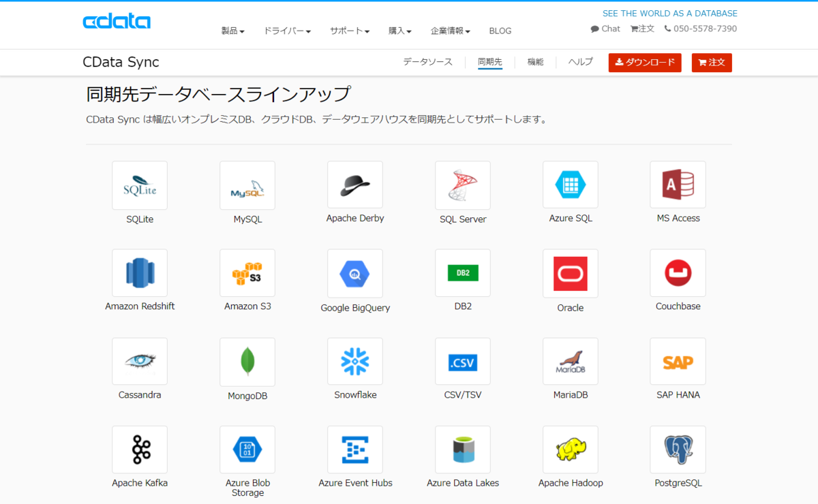Expand the 製品 dropdown menu
This screenshot has width=818, height=504.
232,31
